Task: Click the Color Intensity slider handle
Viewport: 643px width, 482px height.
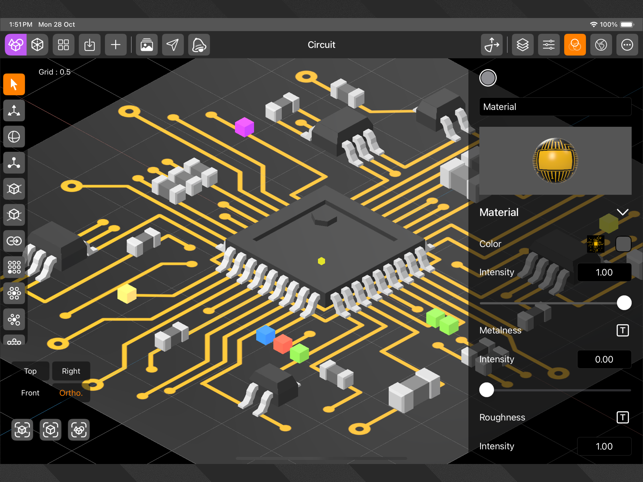Action: pyautogui.click(x=624, y=303)
